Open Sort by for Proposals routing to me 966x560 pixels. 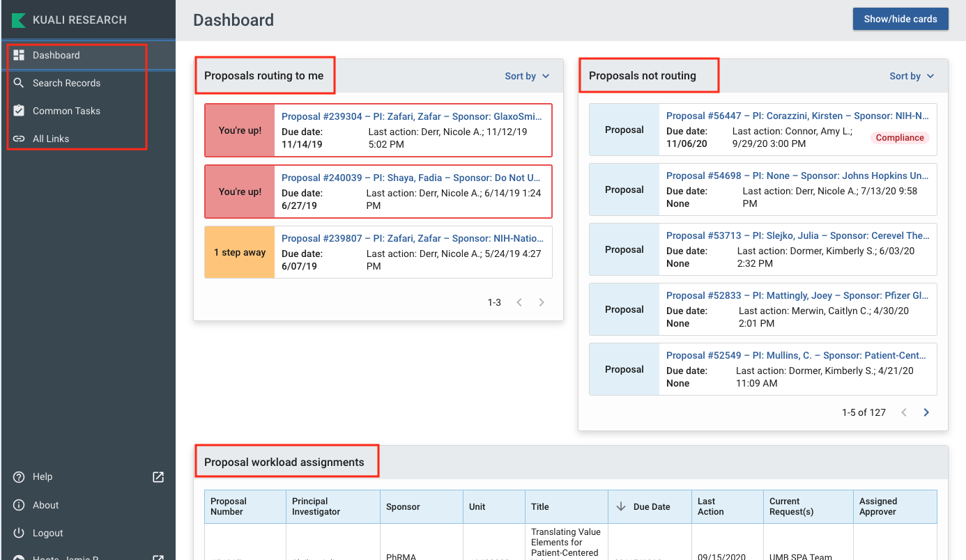pos(527,76)
